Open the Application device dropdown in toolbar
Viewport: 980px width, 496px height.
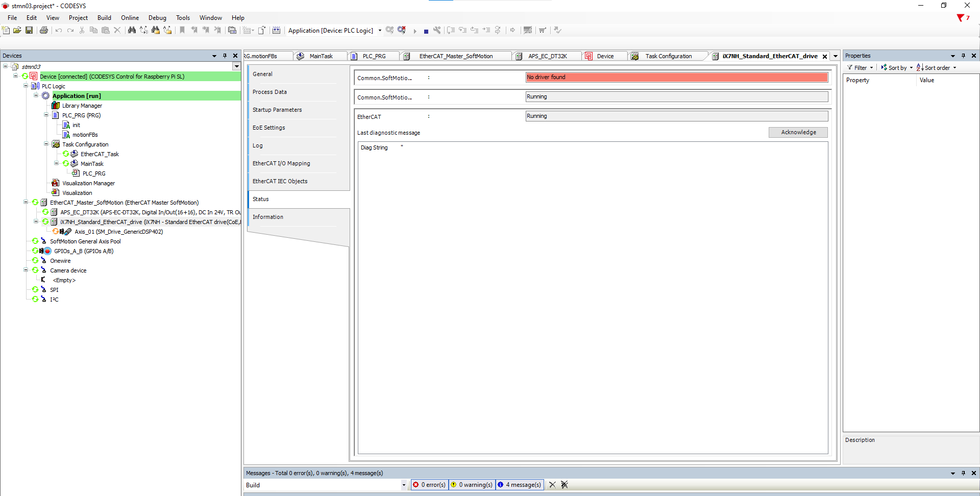point(380,31)
